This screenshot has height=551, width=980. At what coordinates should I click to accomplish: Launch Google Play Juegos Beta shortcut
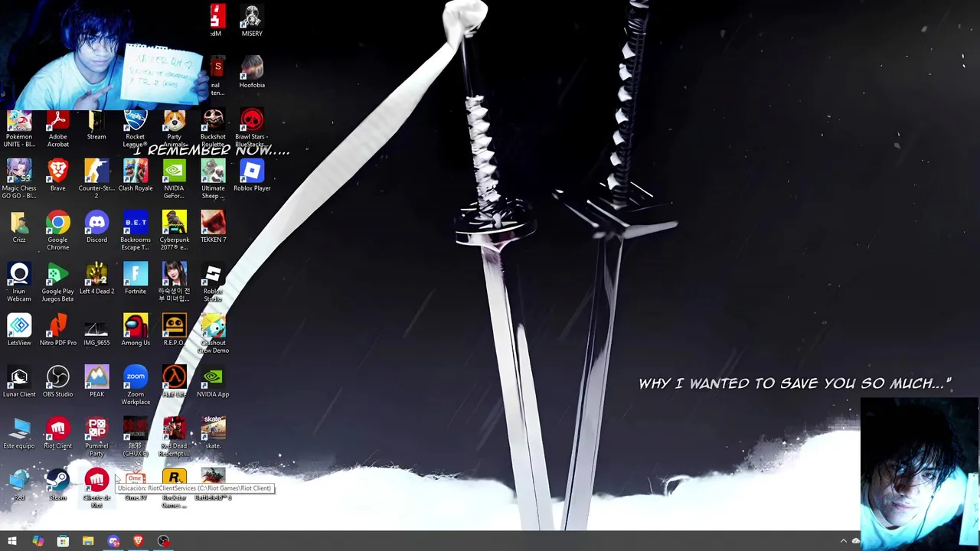(x=57, y=282)
